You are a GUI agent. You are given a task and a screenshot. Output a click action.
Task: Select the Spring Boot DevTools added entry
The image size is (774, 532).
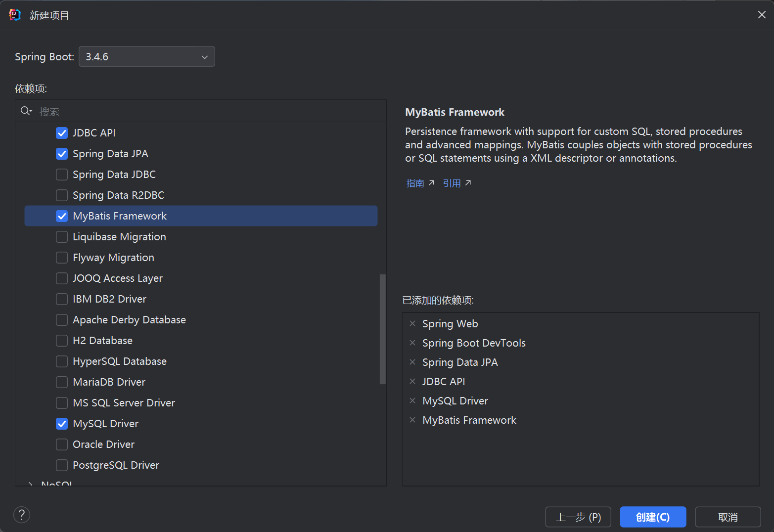tap(474, 343)
